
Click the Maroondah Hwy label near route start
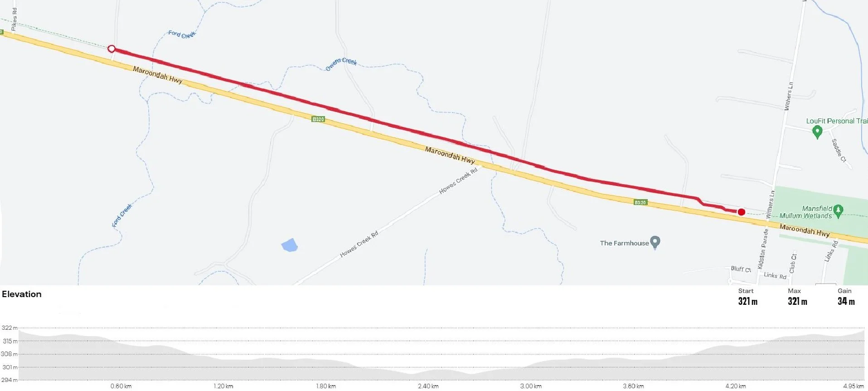(x=158, y=75)
